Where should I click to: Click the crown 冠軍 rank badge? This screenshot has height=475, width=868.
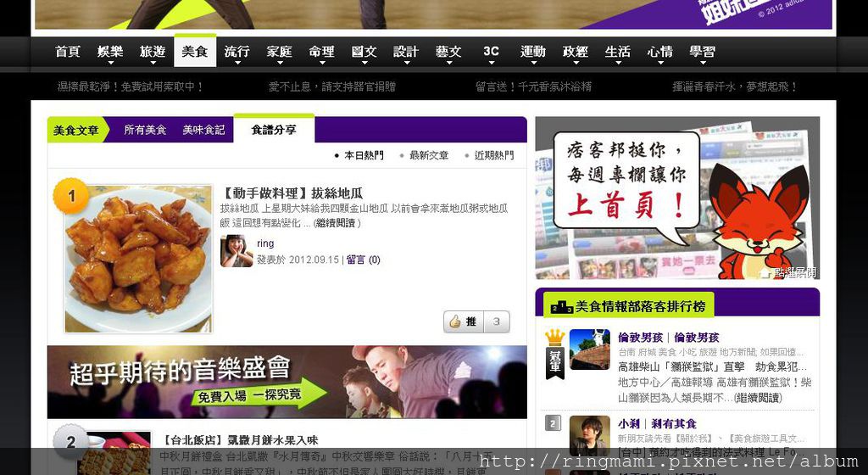click(554, 355)
